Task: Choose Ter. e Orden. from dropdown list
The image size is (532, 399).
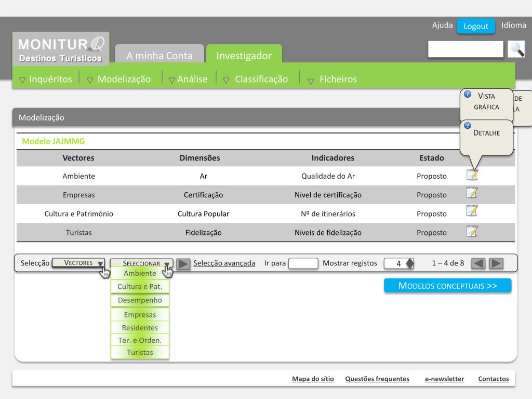Action: click(x=140, y=340)
